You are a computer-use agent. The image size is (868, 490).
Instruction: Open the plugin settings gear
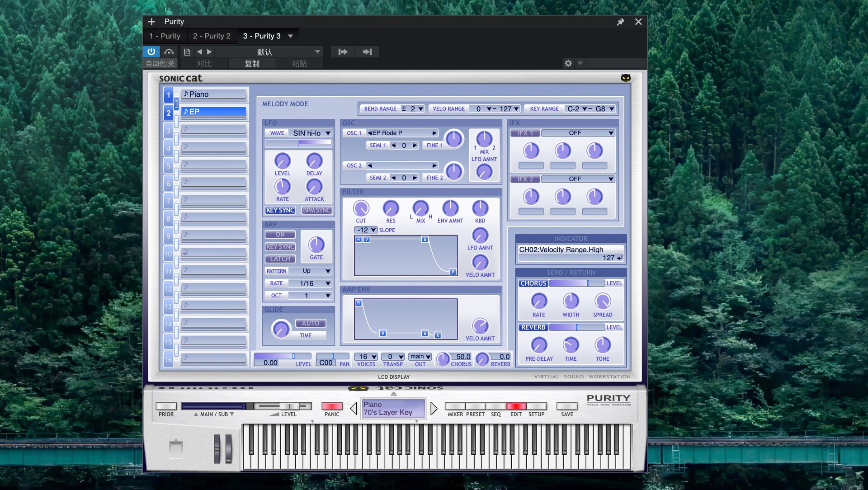(568, 63)
